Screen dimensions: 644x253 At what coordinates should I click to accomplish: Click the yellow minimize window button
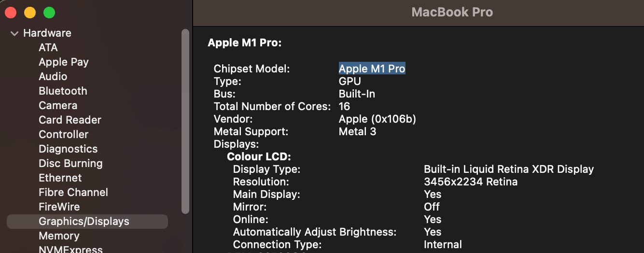click(x=30, y=13)
